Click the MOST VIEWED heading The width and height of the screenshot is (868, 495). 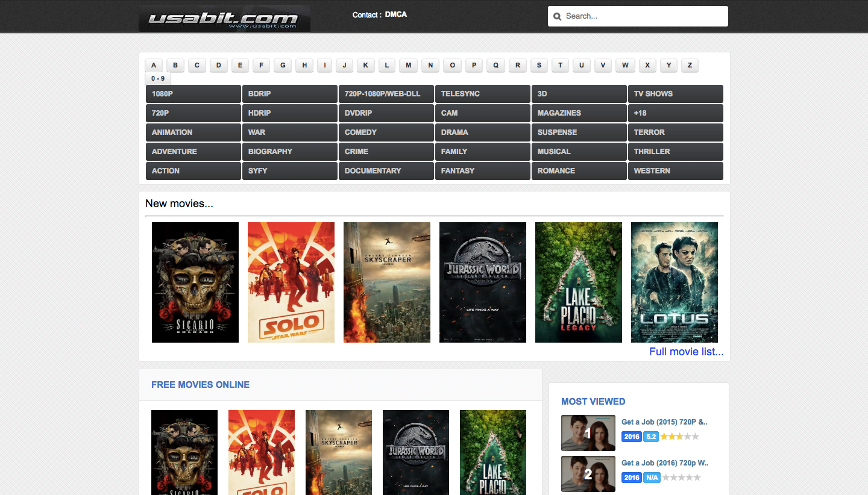pos(593,402)
